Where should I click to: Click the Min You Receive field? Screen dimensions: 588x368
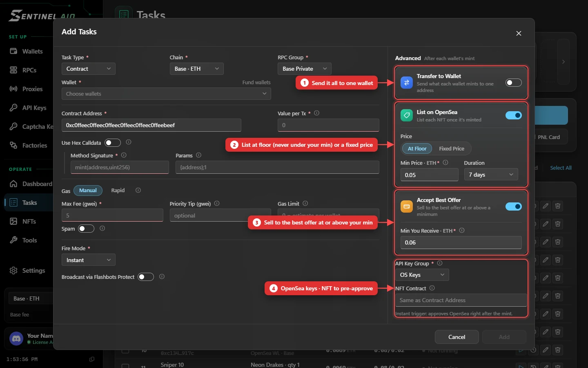click(x=461, y=242)
